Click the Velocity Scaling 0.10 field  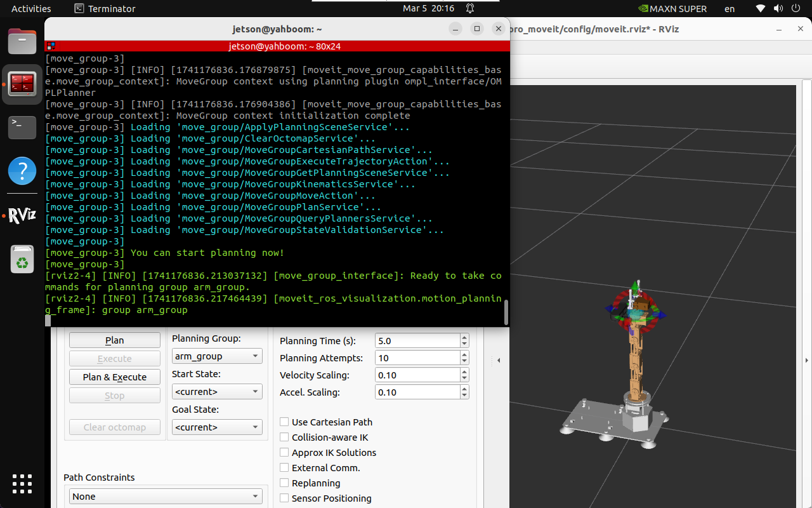pyautogui.click(x=417, y=375)
